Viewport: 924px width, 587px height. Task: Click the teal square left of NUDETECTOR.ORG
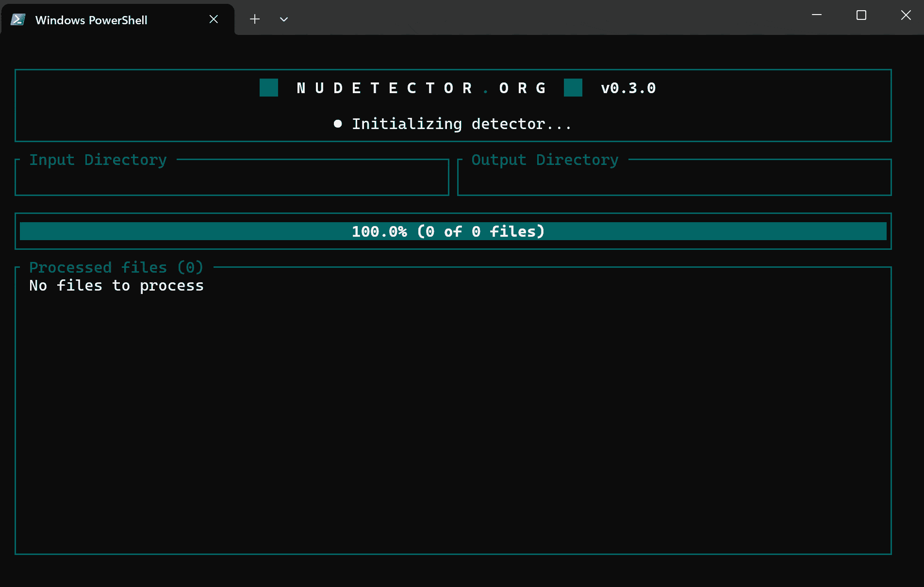(269, 88)
